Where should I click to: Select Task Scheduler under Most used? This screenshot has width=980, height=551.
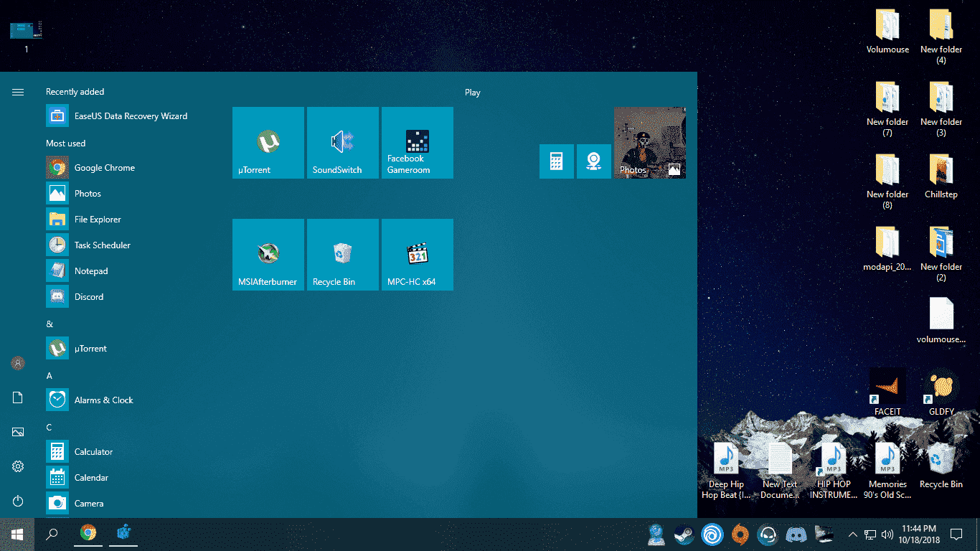pos(103,245)
